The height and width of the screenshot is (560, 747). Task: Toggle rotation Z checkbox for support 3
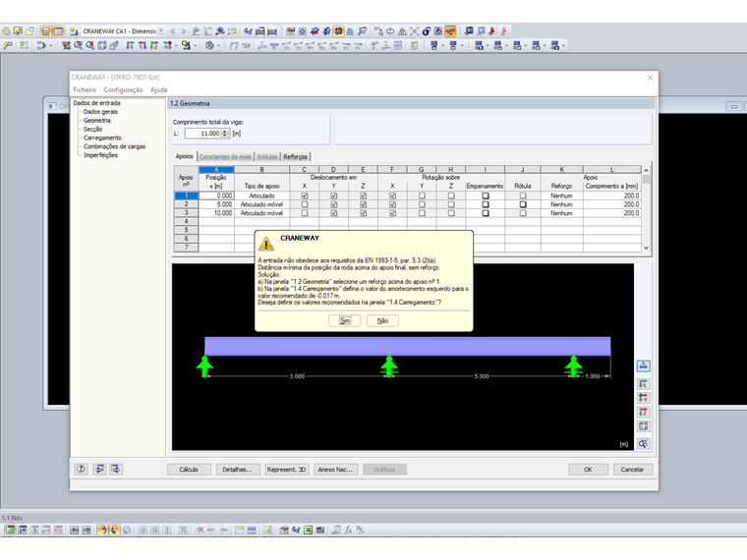451,213
